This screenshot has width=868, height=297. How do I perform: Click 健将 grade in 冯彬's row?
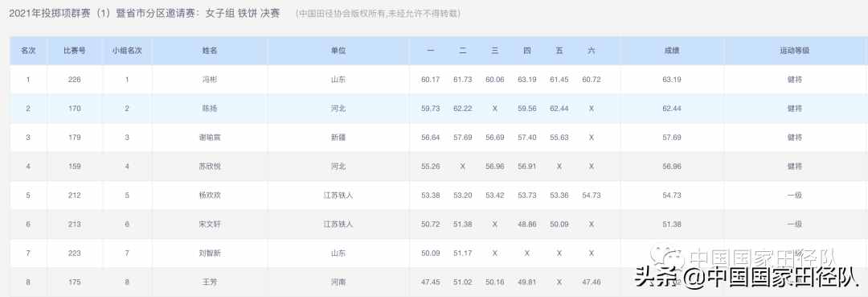[794, 80]
